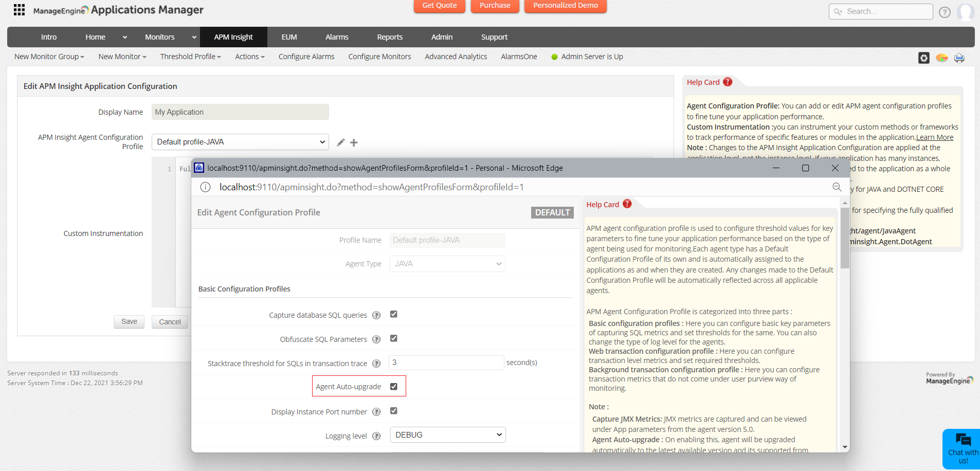Open the Advanced Analytics link
This screenshot has width=980, height=471.
456,57
